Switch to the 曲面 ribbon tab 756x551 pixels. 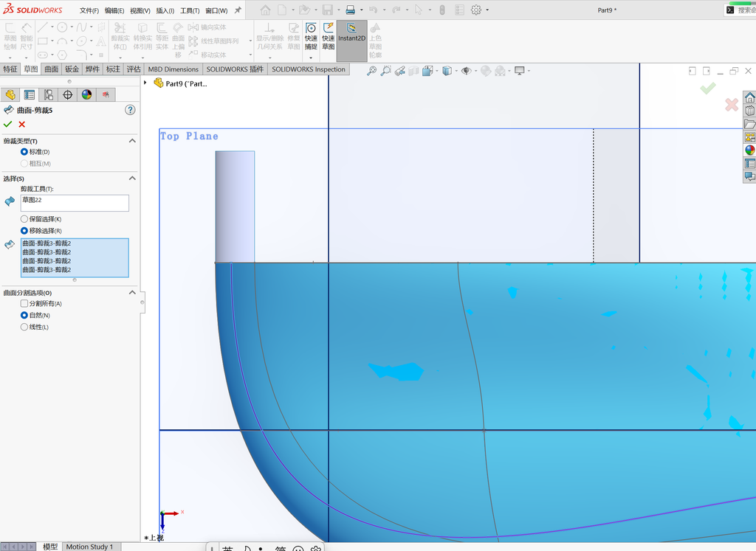click(x=52, y=69)
